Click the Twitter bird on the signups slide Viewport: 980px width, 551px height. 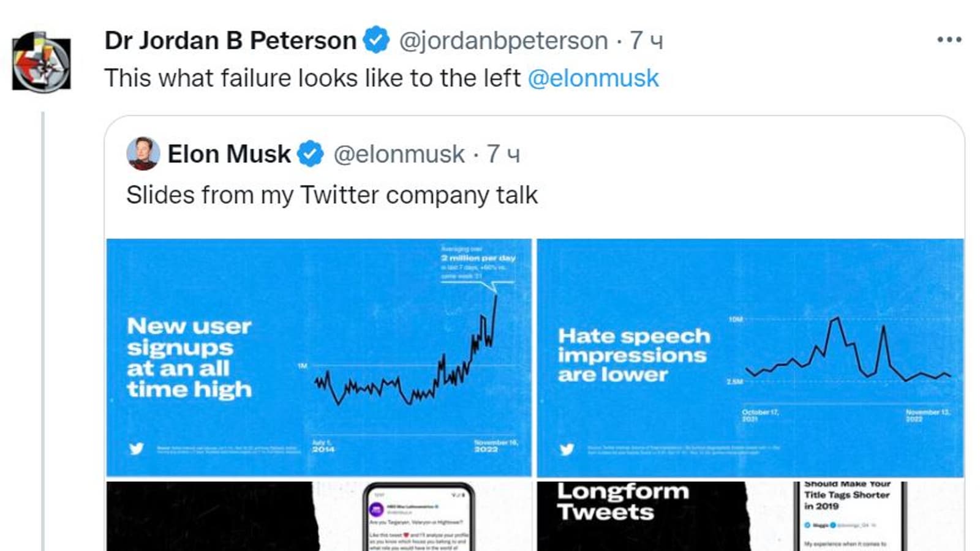pos(137,449)
